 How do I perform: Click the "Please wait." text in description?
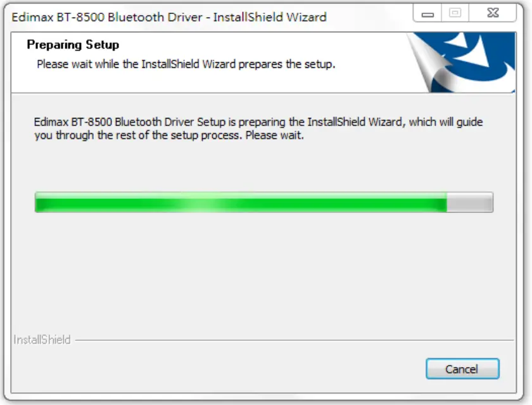(274, 135)
